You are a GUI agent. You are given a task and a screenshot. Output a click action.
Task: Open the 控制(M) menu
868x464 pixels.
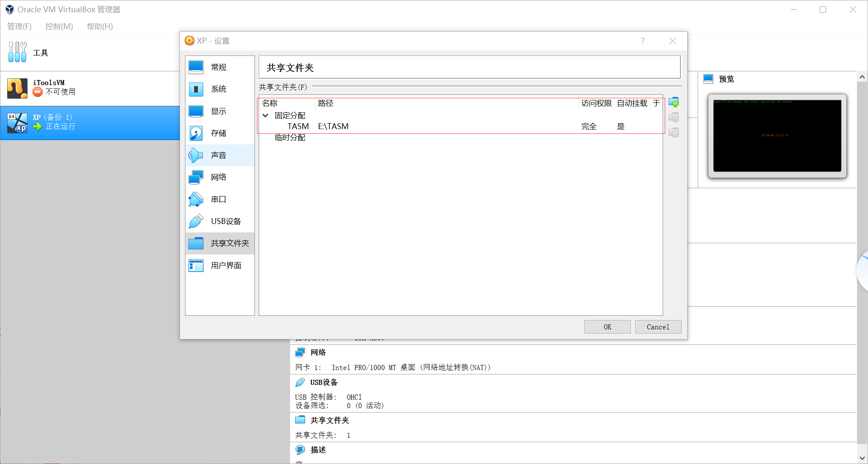(x=59, y=26)
